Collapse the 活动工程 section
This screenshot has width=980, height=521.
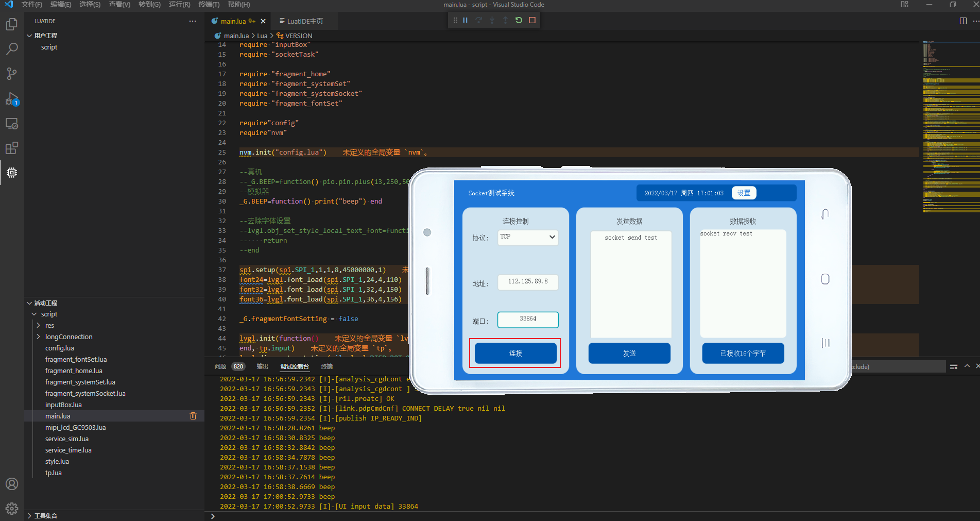30,303
